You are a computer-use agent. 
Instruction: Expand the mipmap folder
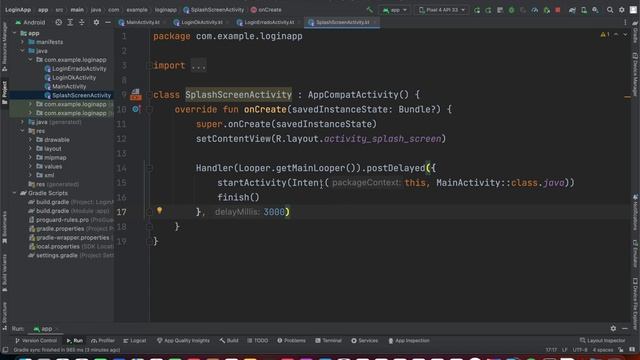pos(30,158)
